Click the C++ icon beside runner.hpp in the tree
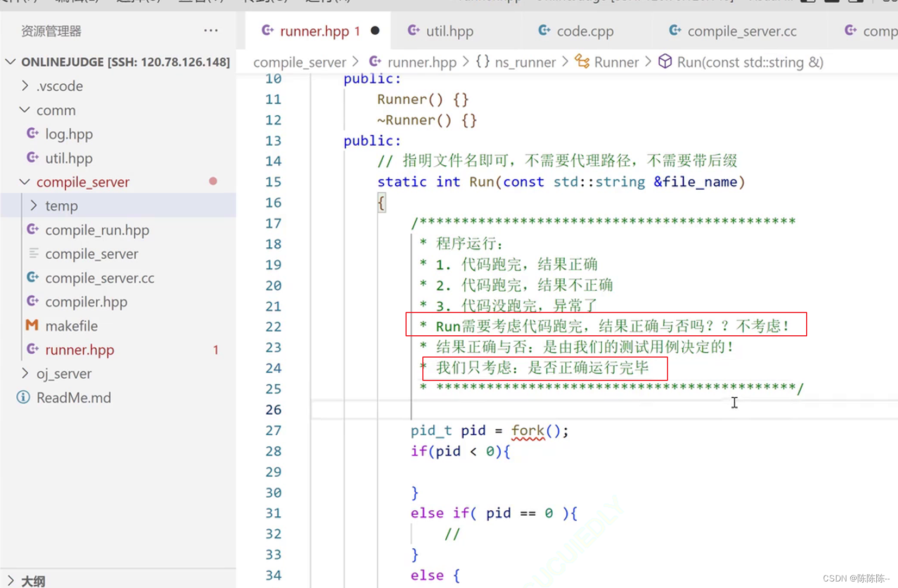The height and width of the screenshot is (588, 898). pos(33,349)
